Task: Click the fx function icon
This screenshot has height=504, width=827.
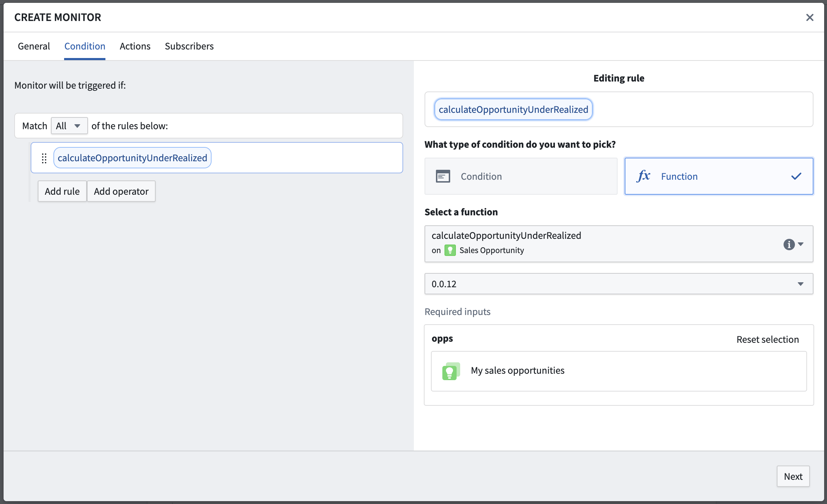Action: [643, 176]
